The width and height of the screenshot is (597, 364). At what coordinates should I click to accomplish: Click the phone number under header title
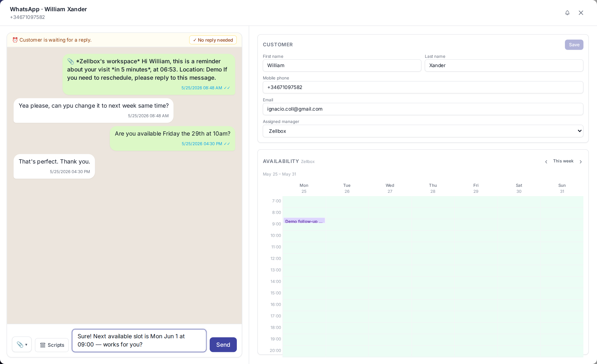27,17
